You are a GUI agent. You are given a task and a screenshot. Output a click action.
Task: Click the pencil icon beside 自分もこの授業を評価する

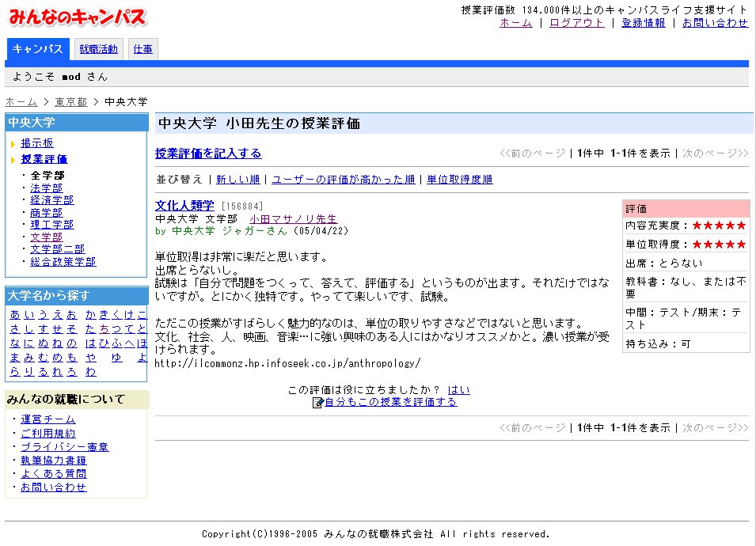pos(317,403)
